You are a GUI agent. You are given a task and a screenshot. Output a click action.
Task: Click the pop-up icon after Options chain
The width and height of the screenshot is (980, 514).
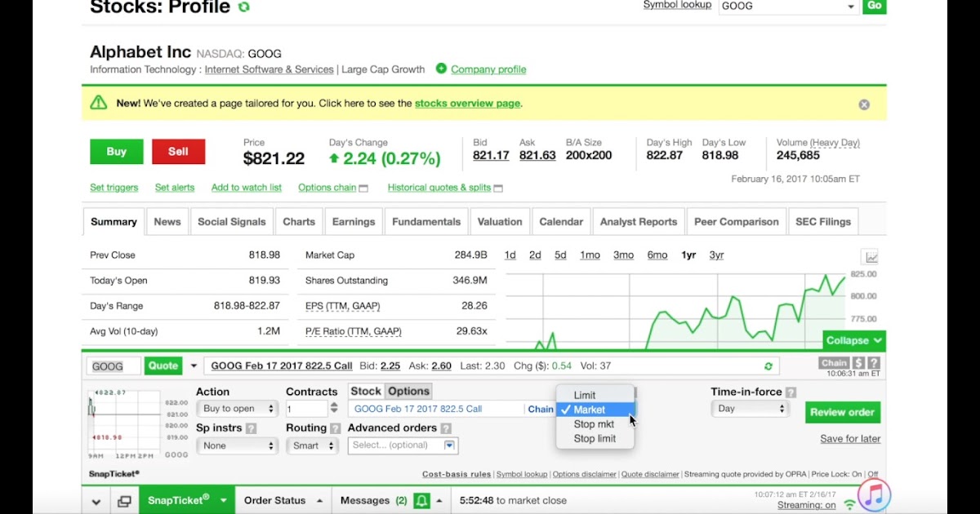click(x=363, y=188)
